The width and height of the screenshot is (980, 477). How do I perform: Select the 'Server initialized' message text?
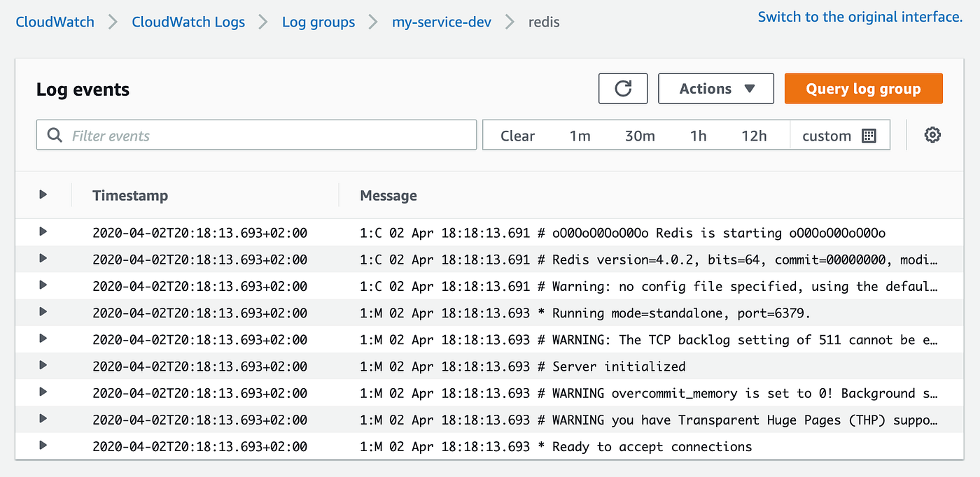pos(523,366)
